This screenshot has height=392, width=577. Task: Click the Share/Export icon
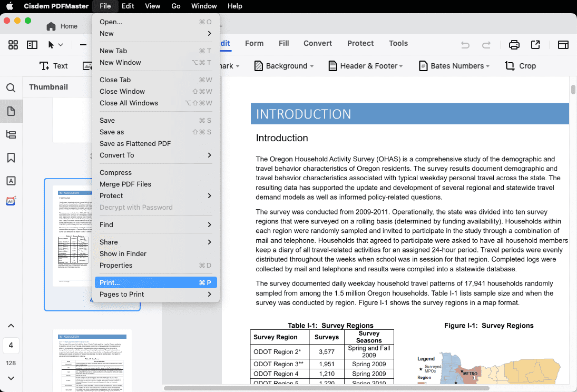(535, 45)
